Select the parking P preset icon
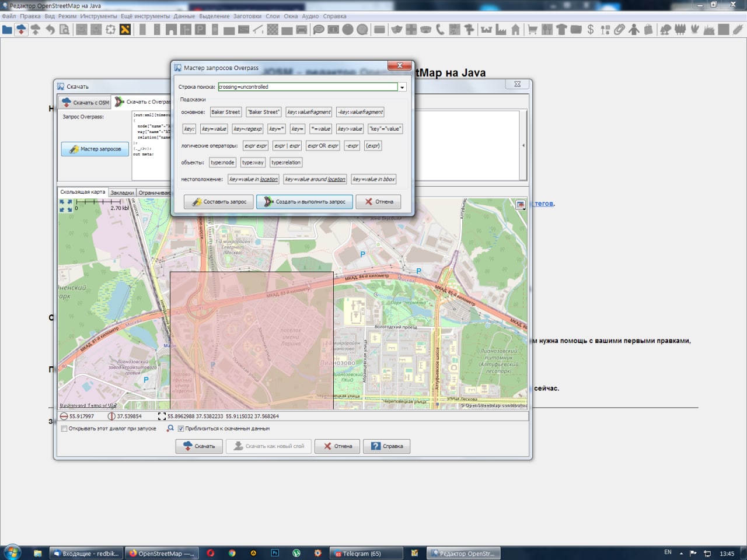This screenshot has height=560, width=747. (200, 29)
